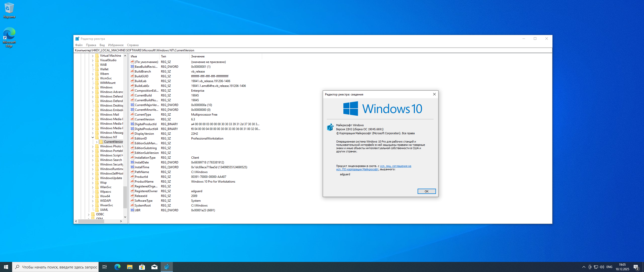Expand the Windows Search tree key
Image resolution: width=644 pixels, height=272 pixels.
pos(93,160)
